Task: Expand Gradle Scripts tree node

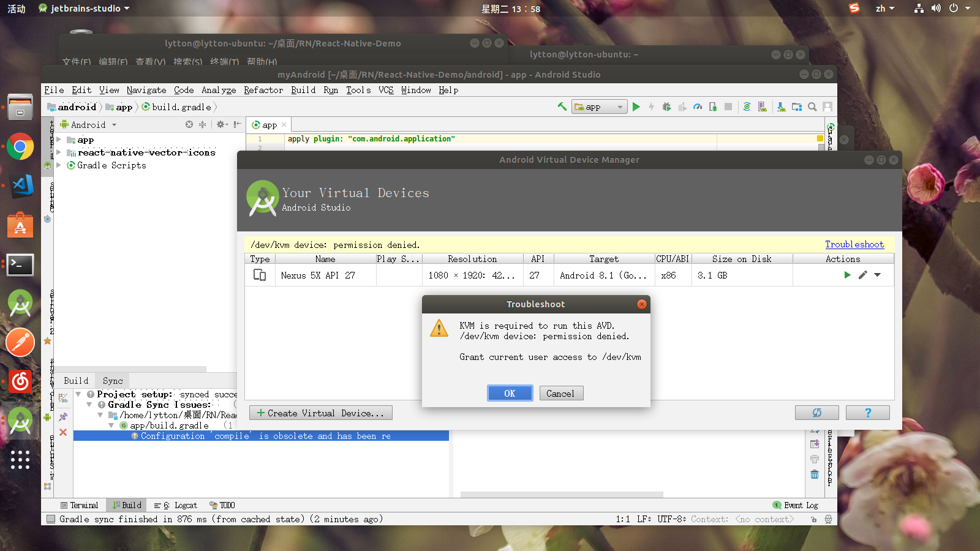Action: [x=59, y=165]
